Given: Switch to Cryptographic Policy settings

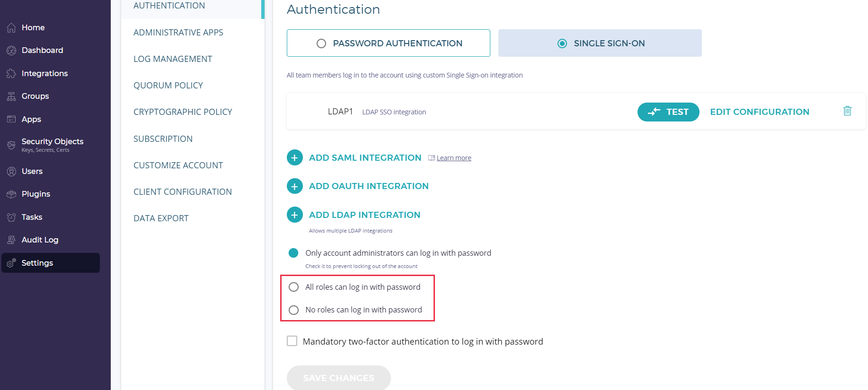Looking at the screenshot, I should 183,112.
